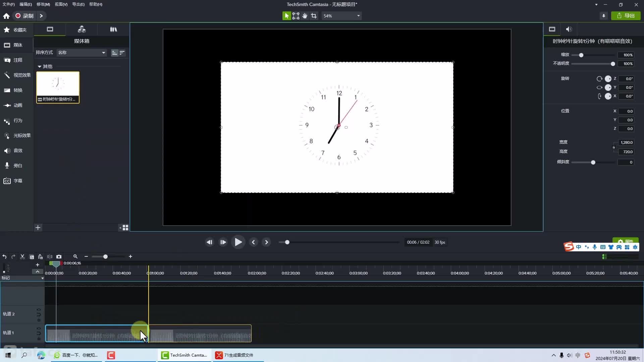
Task: Open the dropdown arrow in the title bar
Action: pyautogui.click(x=596, y=5)
